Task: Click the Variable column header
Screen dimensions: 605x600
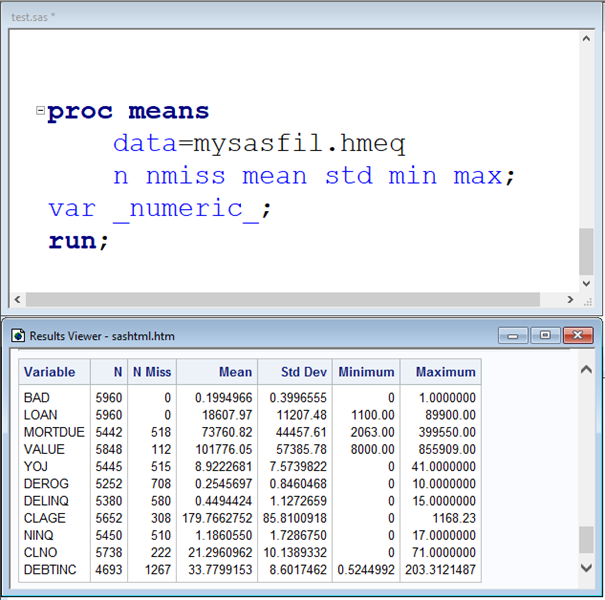Action: coord(50,372)
